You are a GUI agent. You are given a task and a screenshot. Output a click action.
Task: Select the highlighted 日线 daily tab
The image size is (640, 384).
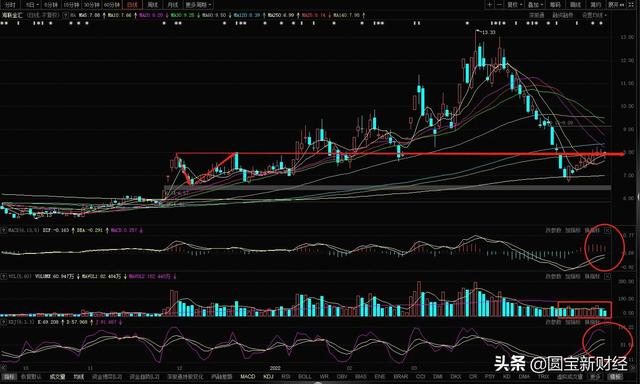click(132, 5)
